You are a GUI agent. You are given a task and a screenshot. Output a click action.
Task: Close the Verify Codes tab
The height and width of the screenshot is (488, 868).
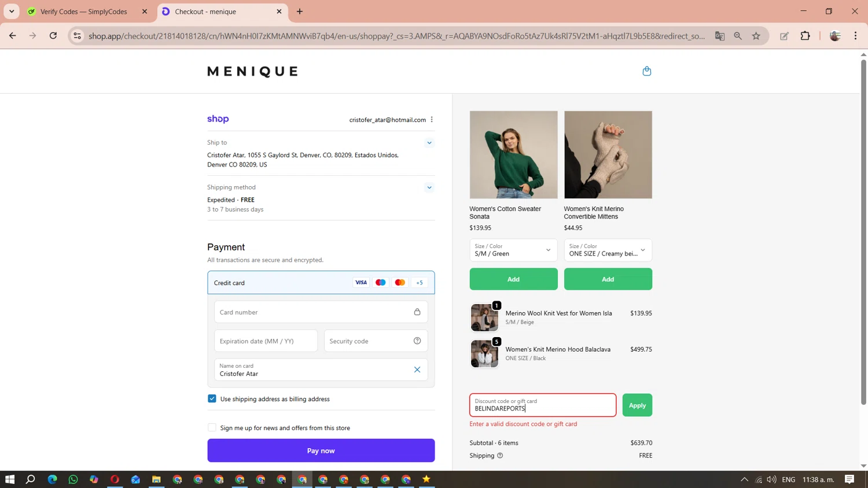[145, 12]
